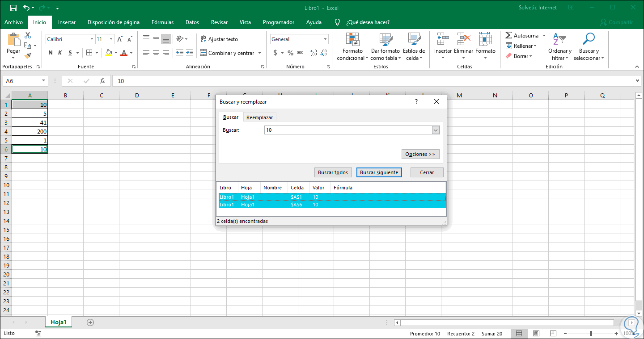
Task: Click the Save icon in title bar
Action: [13, 8]
